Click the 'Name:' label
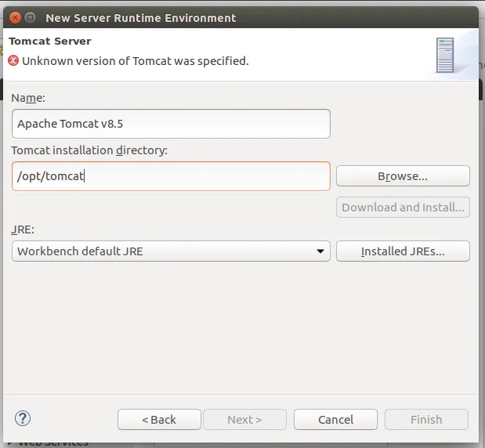 tap(28, 98)
